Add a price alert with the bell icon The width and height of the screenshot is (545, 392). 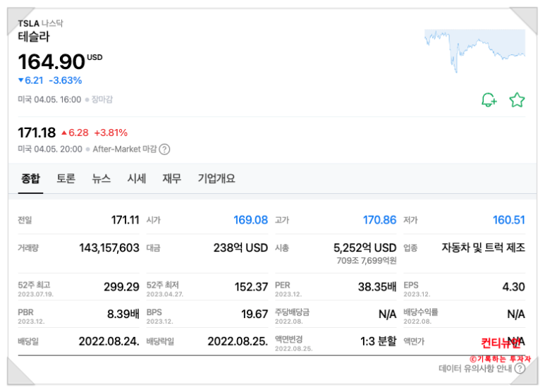pyautogui.click(x=489, y=99)
